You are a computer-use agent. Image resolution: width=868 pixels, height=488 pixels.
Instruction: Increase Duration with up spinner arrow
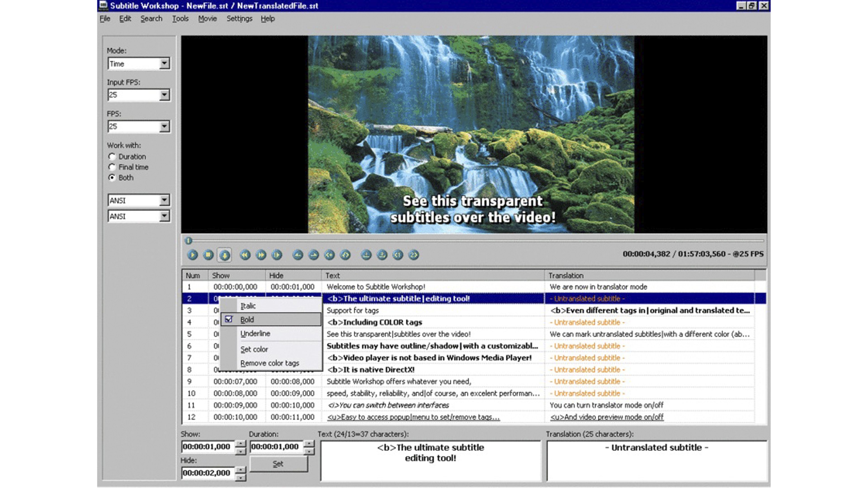point(309,443)
